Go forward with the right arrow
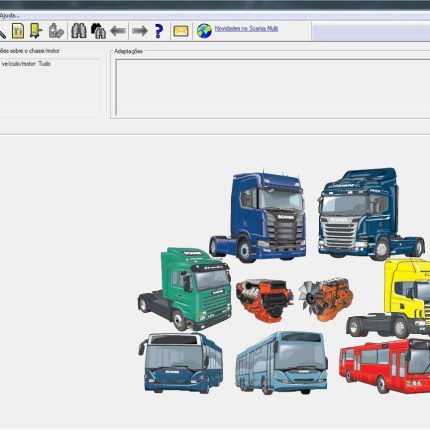The image size is (430, 430). click(x=140, y=31)
